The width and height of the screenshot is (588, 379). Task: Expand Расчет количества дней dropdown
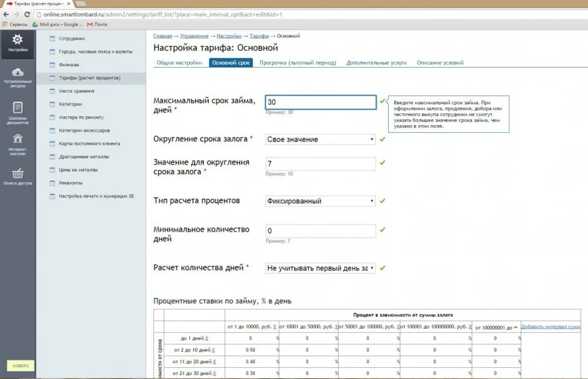tap(320, 268)
